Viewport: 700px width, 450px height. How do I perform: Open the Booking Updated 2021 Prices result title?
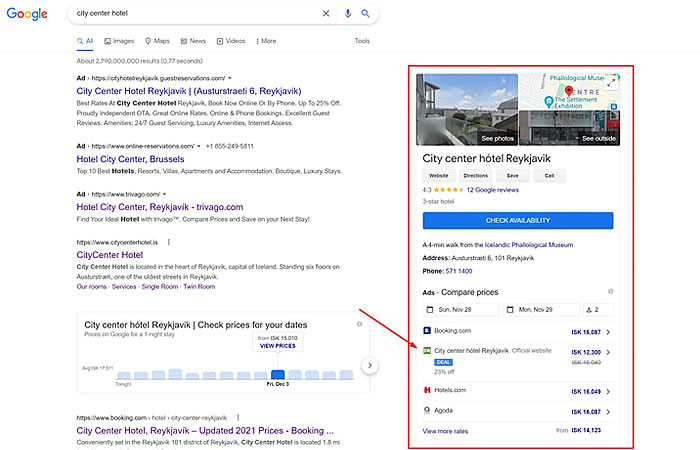tap(205, 431)
